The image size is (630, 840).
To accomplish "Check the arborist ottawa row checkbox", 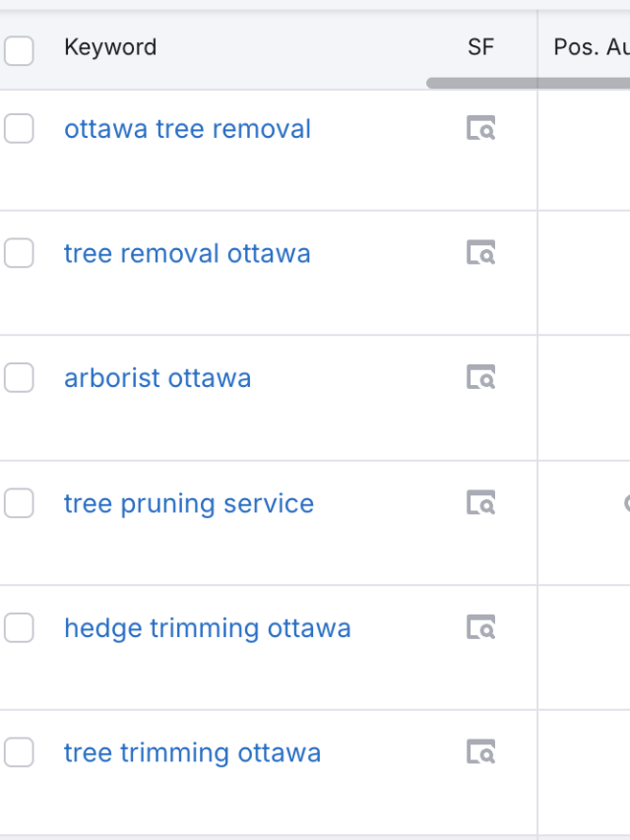I will point(19,377).
